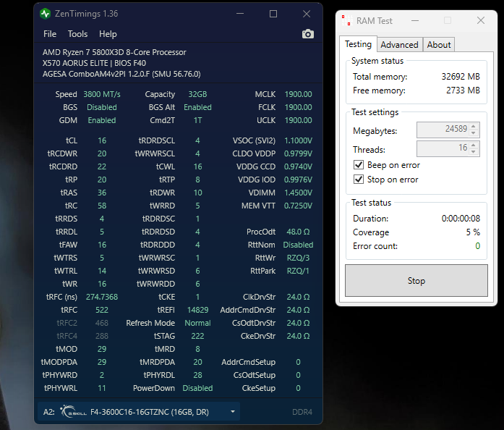Click the BGS Disabled value
Screen dimensions: 504x430
coord(102,107)
